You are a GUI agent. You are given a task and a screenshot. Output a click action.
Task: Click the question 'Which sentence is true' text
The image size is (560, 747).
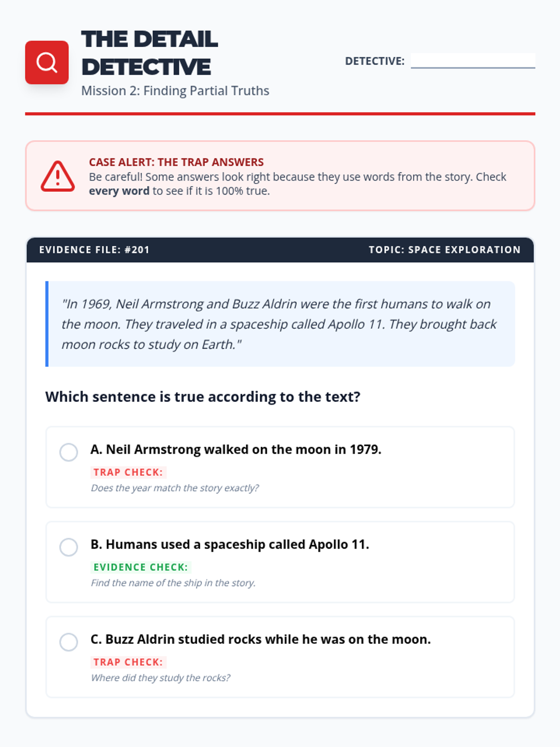pyautogui.click(x=203, y=397)
